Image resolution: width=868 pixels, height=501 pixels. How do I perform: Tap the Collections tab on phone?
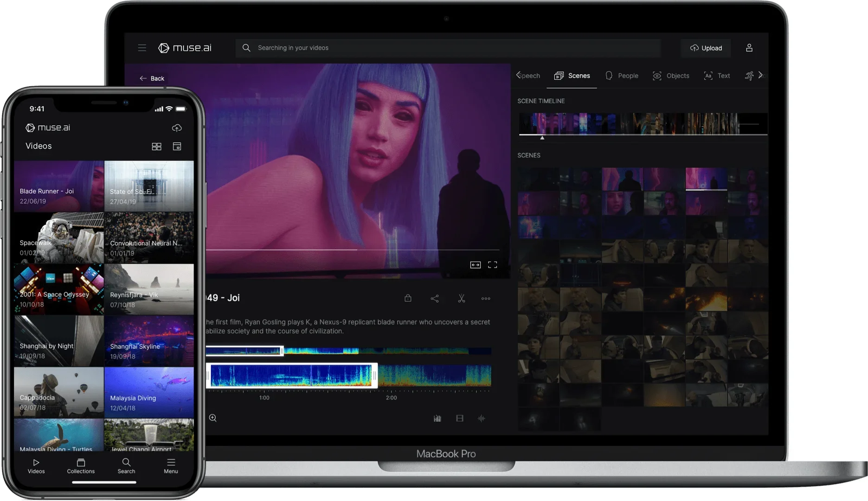pos(81,466)
